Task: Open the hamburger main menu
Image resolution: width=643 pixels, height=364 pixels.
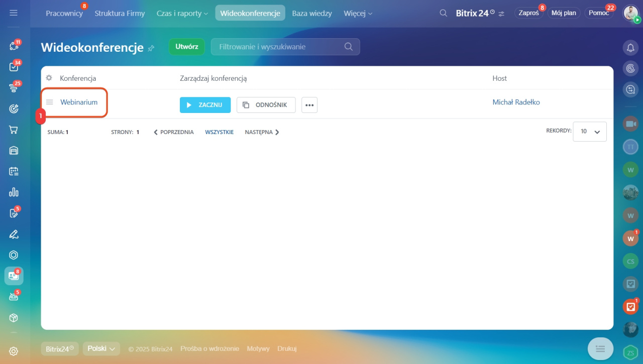Action: 14,13
